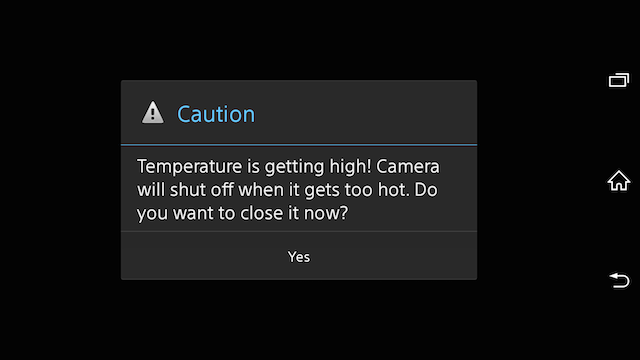Tap the back arrow navigation icon

(619, 280)
